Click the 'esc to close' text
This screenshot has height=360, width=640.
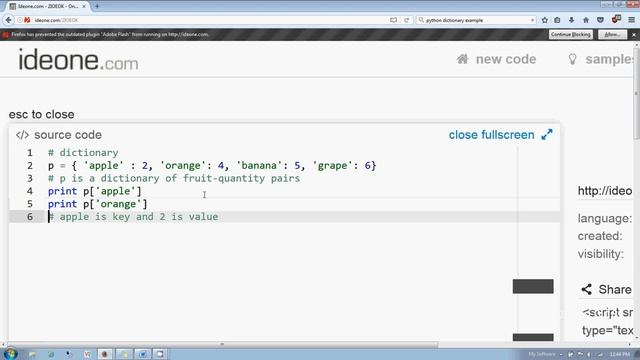[x=42, y=114]
